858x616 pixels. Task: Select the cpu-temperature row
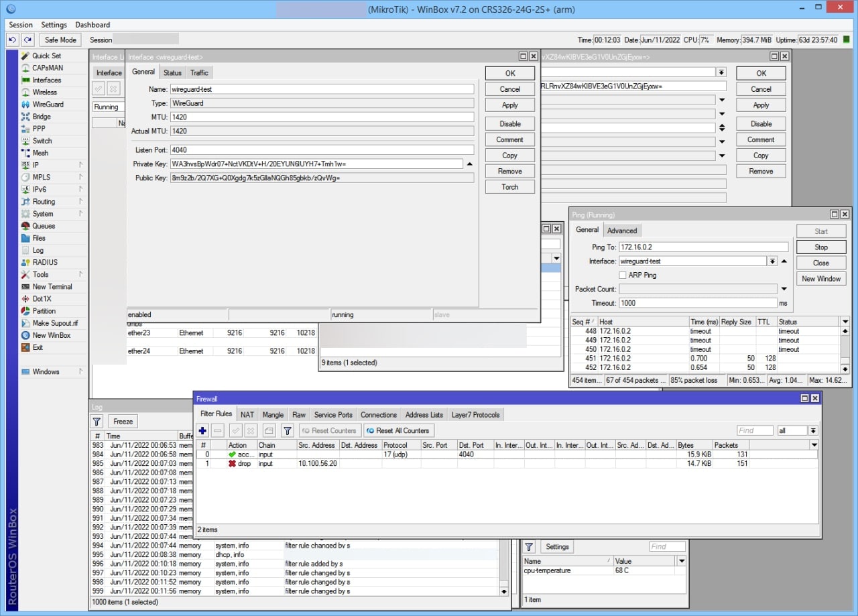tap(604, 571)
